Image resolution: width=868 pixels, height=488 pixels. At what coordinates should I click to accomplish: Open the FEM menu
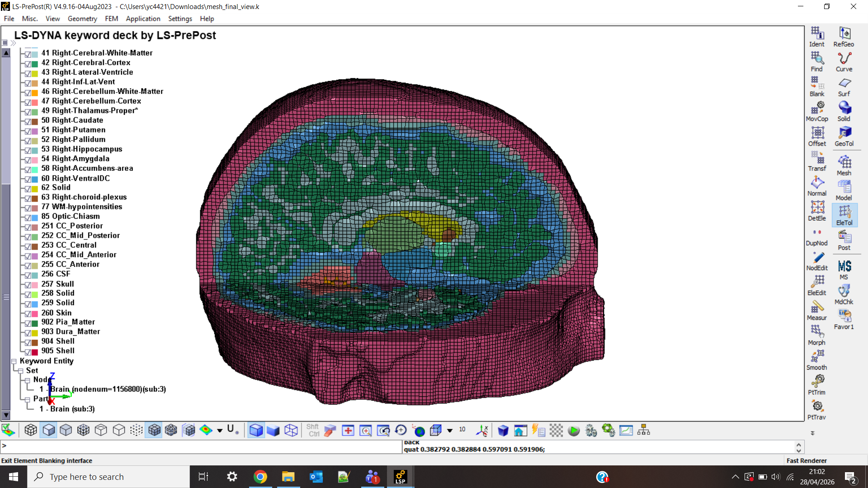pos(111,19)
